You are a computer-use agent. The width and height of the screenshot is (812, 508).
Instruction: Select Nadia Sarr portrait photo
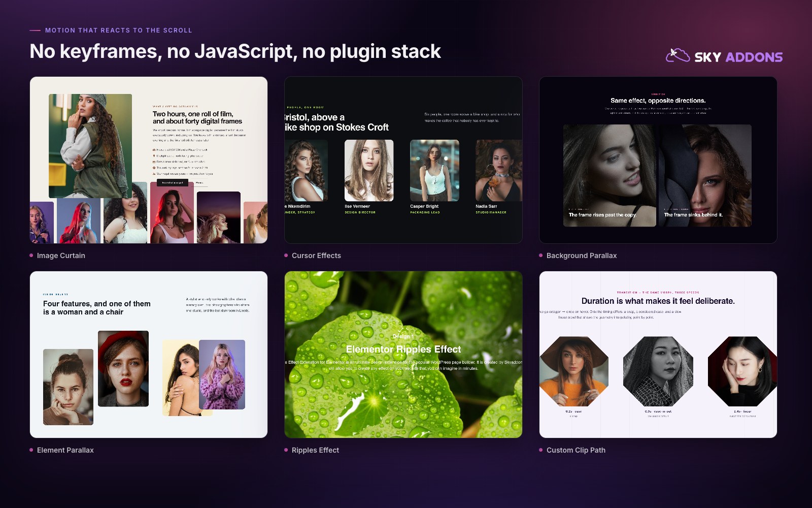point(499,170)
